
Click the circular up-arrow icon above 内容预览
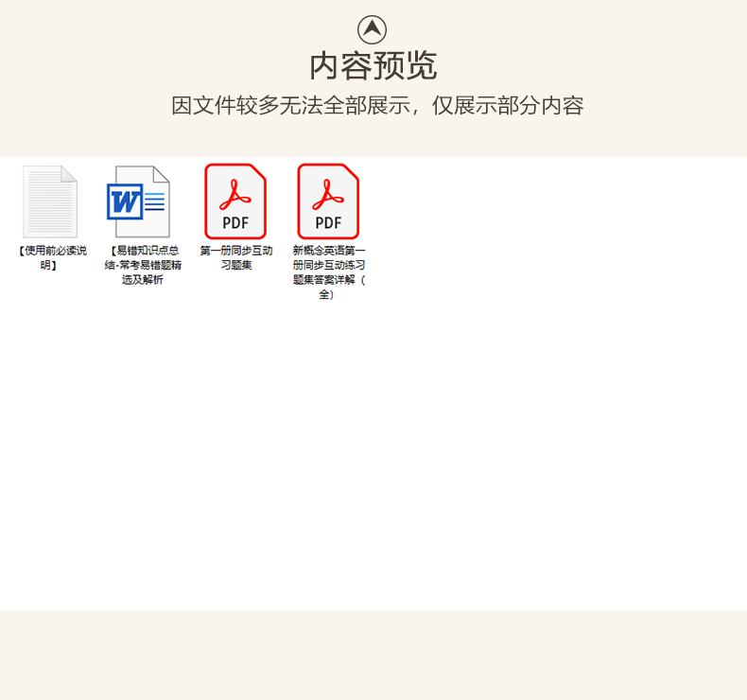(372, 29)
